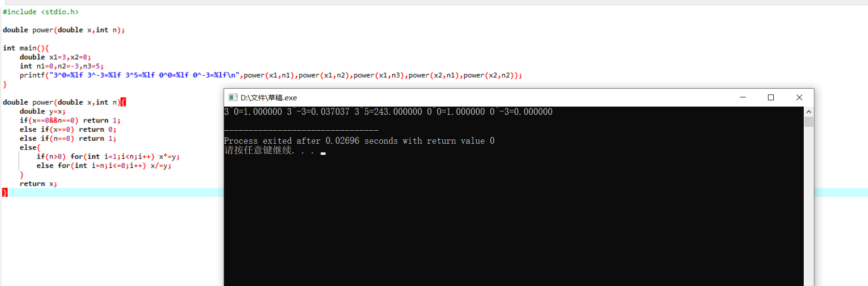Viewport: 868px width, 286px height.
Task: Click the printf statement line in main
Action: (x=270, y=75)
